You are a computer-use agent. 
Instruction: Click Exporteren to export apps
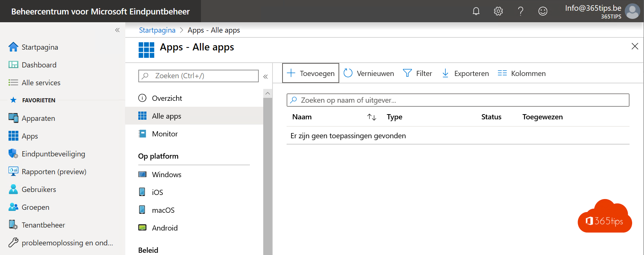tap(465, 73)
